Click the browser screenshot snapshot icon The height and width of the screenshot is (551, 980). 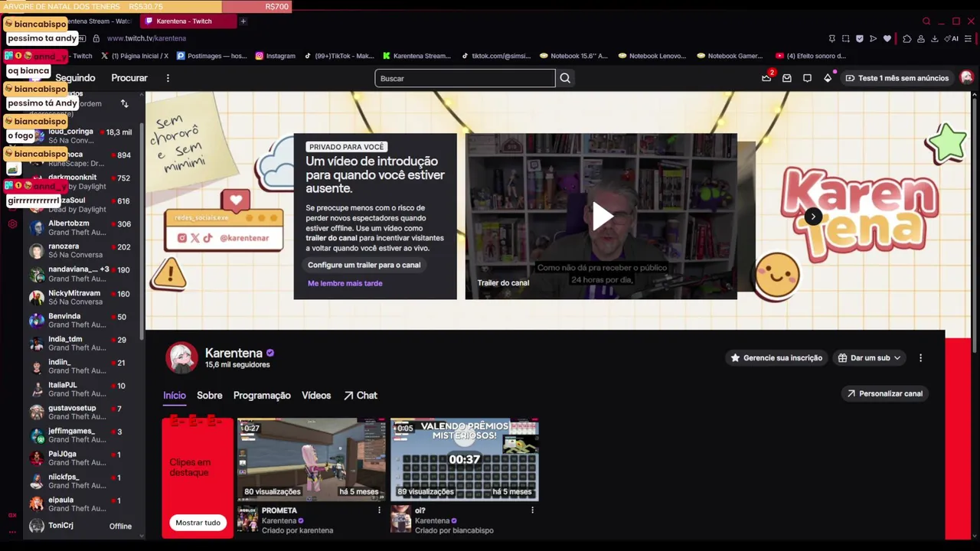[x=846, y=38]
